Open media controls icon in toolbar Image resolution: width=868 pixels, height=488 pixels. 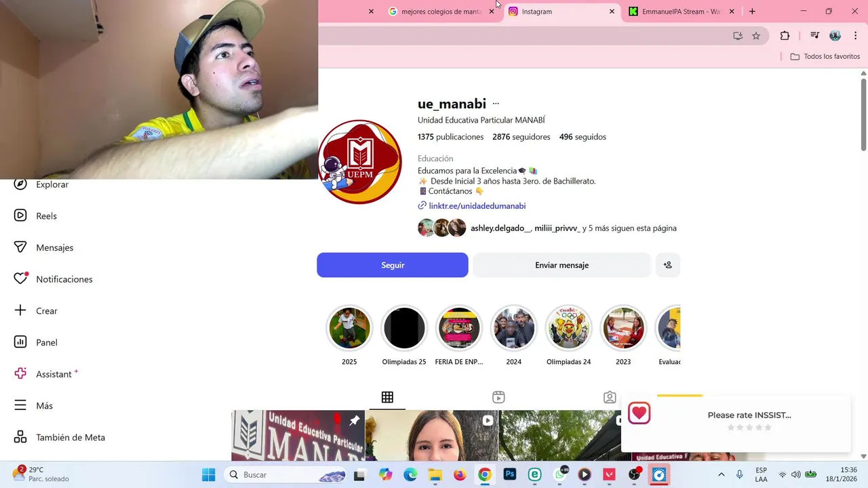click(x=815, y=36)
